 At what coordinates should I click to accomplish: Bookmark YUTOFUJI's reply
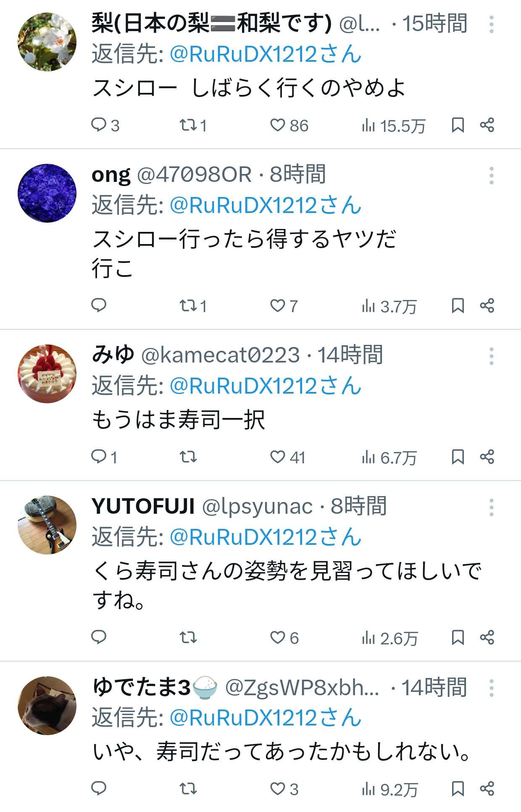[458, 637]
